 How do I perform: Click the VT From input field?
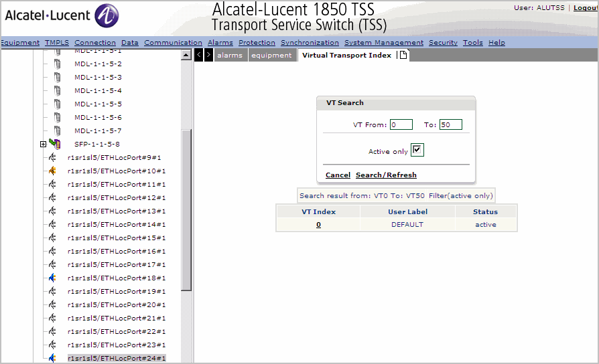pyautogui.click(x=401, y=124)
